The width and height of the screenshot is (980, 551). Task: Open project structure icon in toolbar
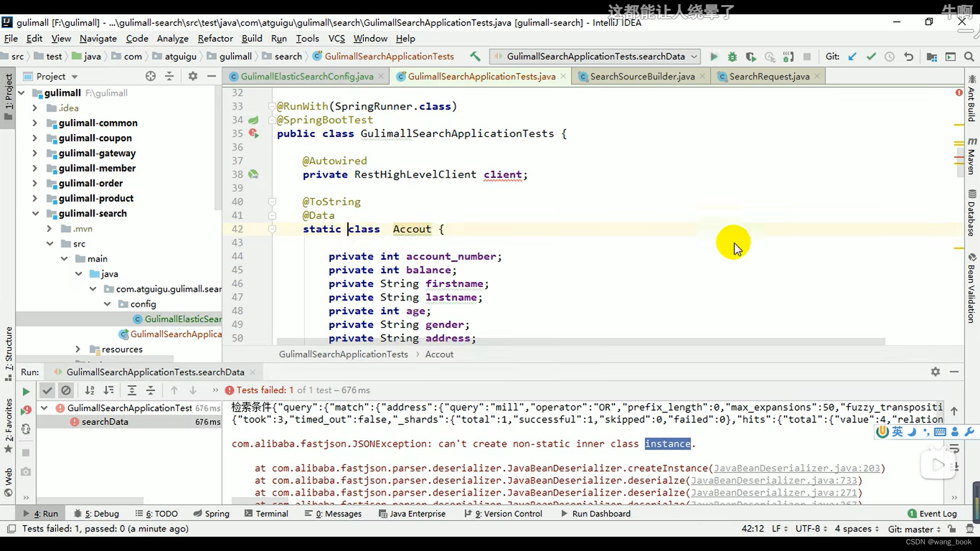(x=932, y=57)
